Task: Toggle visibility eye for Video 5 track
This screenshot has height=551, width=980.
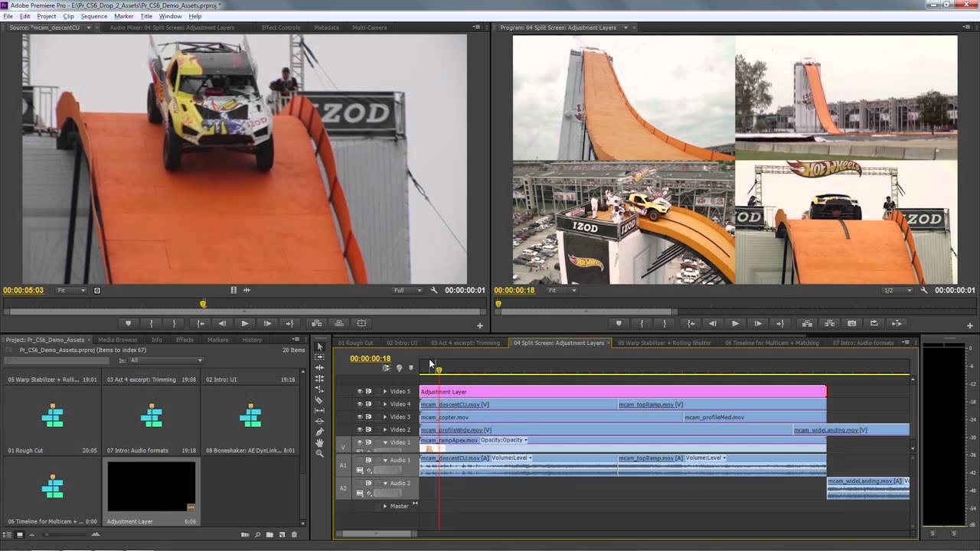Action: point(360,391)
